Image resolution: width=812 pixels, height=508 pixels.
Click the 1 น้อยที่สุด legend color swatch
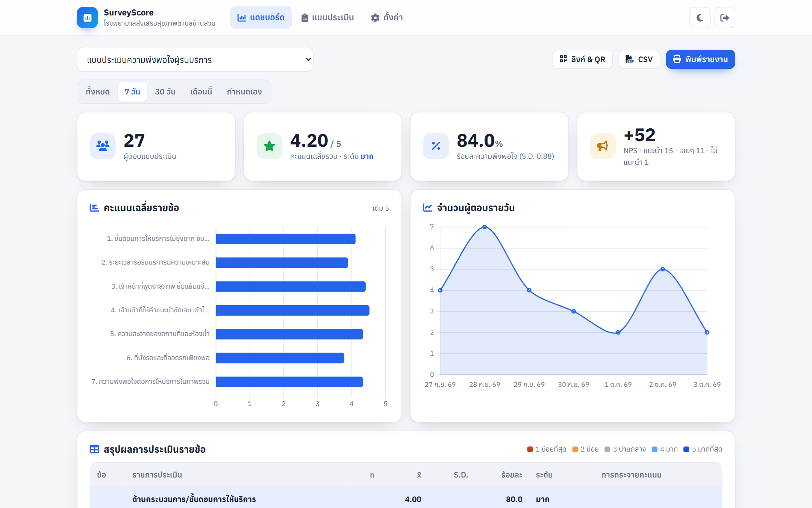tap(530, 449)
